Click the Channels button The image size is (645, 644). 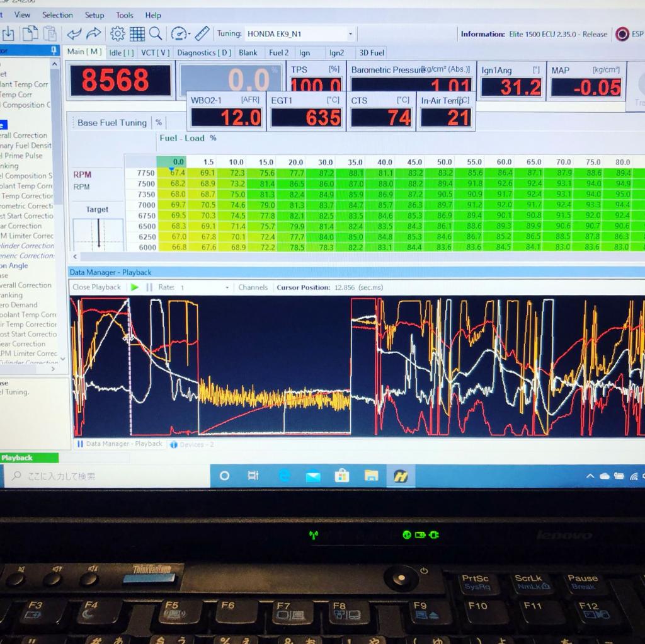(253, 287)
